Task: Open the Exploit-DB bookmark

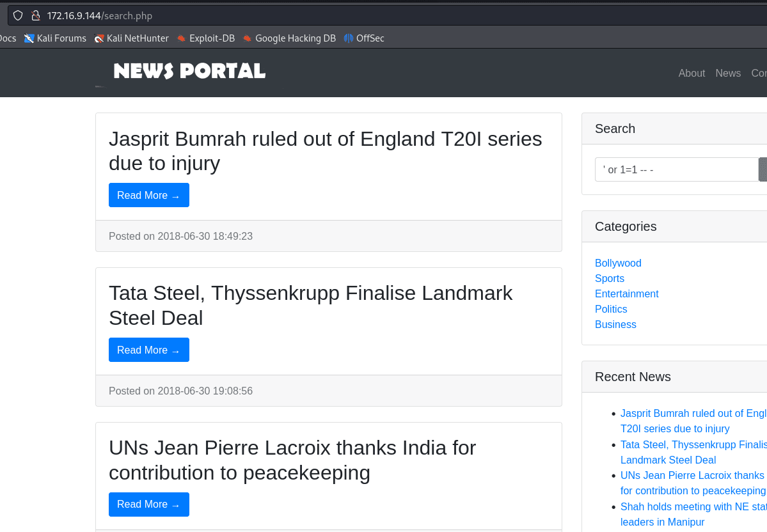Action: click(x=206, y=38)
